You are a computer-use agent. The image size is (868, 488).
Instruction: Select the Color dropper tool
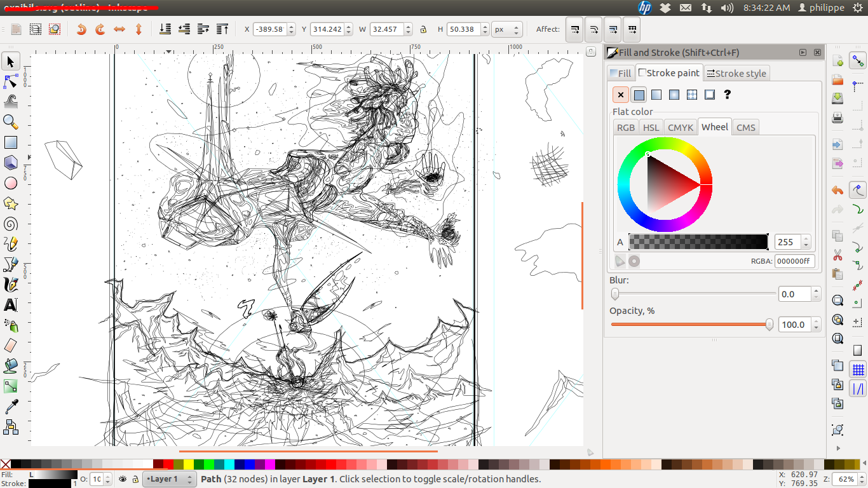click(10, 407)
